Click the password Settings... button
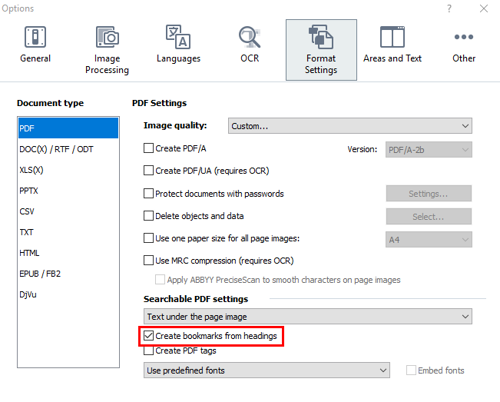This screenshot has width=500, height=402. pyautogui.click(x=429, y=194)
